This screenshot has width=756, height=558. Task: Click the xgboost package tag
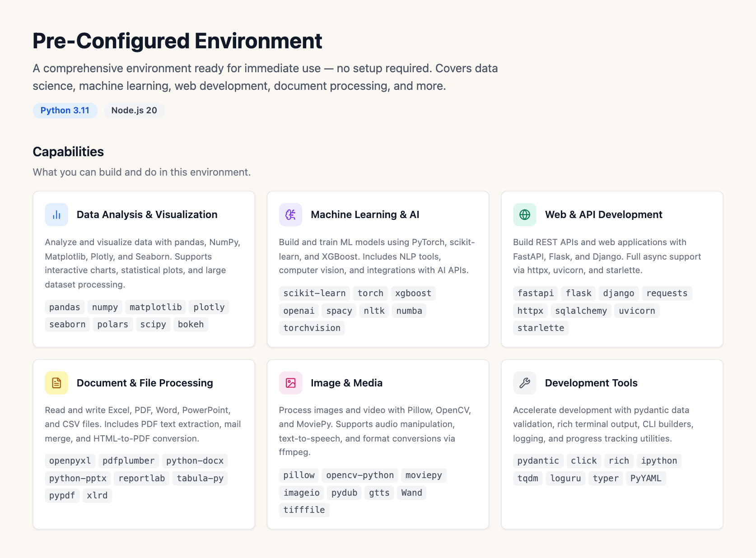tap(413, 293)
